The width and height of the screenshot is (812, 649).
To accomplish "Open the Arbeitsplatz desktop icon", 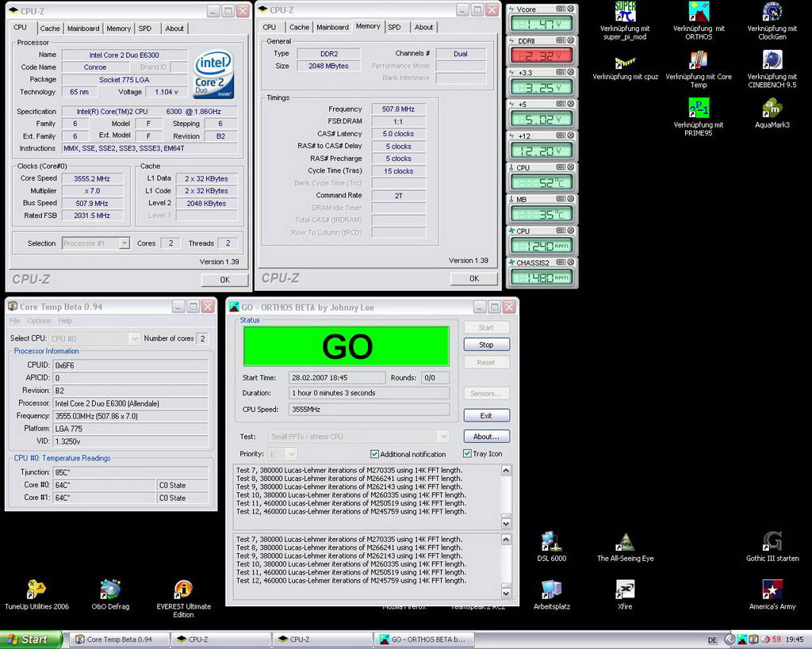I will [552, 594].
